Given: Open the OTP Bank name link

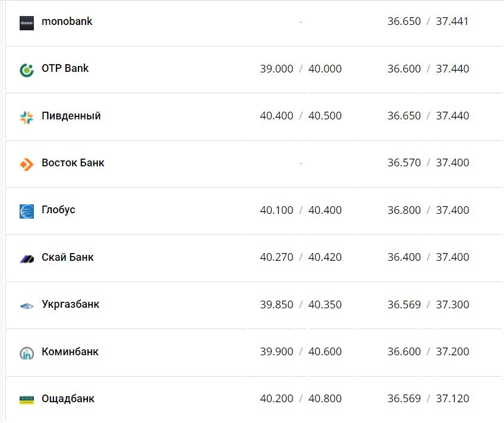Looking at the screenshot, I should [x=65, y=68].
